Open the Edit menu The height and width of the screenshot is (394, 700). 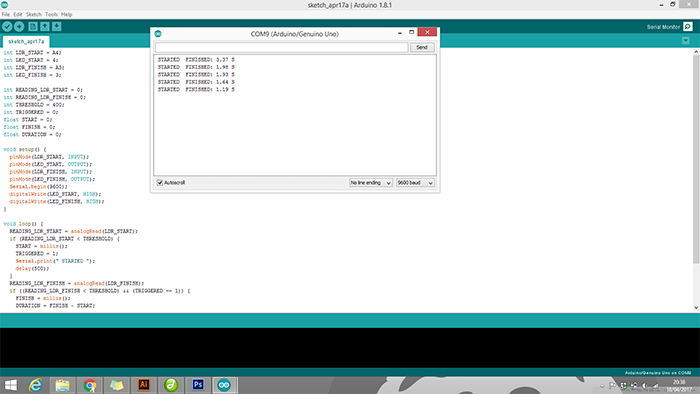pyautogui.click(x=18, y=14)
